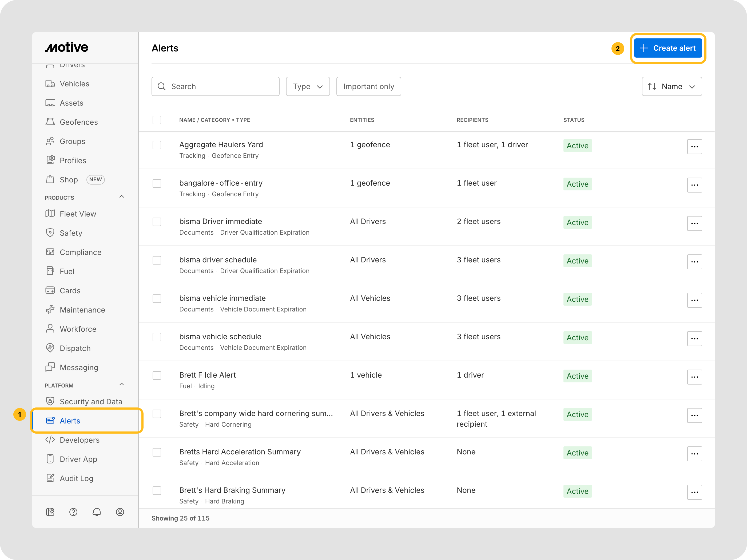Navigate to Developers menu item
Screen dimensions: 747x560
pos(79,440)
